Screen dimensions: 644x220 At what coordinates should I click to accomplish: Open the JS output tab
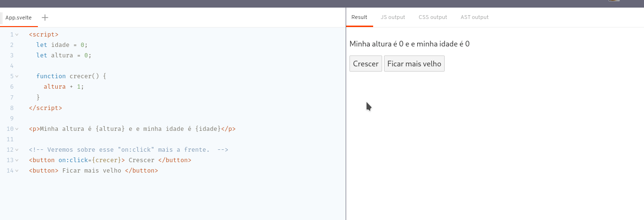click(x=393, y=17)
